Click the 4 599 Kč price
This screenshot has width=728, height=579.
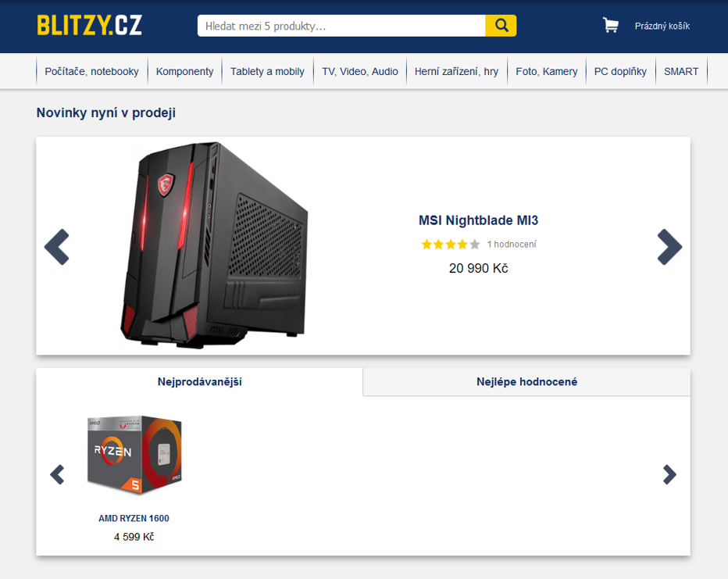coord(134,537)
